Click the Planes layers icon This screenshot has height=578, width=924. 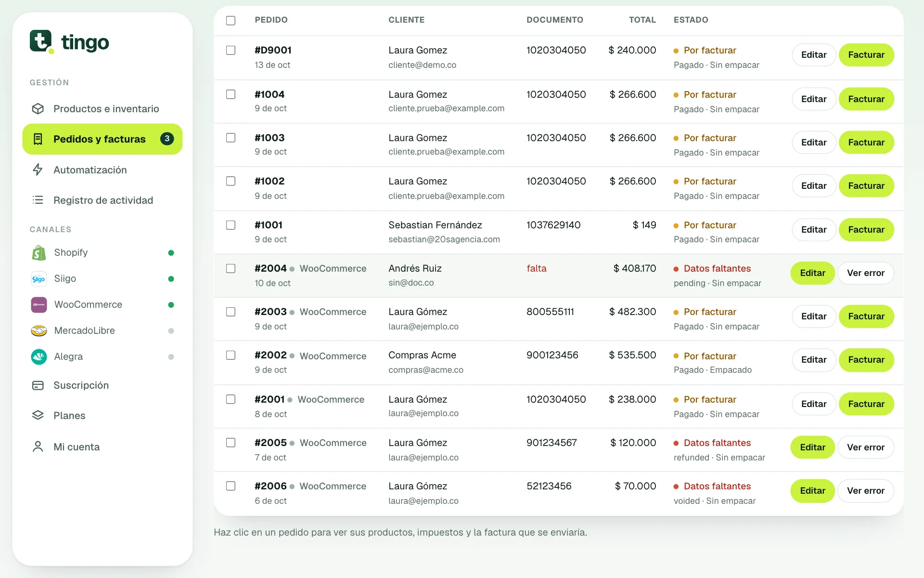click(38, 415)
